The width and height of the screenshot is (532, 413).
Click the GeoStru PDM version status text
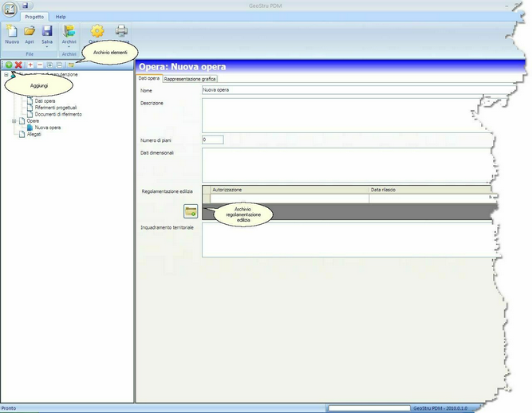tap(440, 408)
